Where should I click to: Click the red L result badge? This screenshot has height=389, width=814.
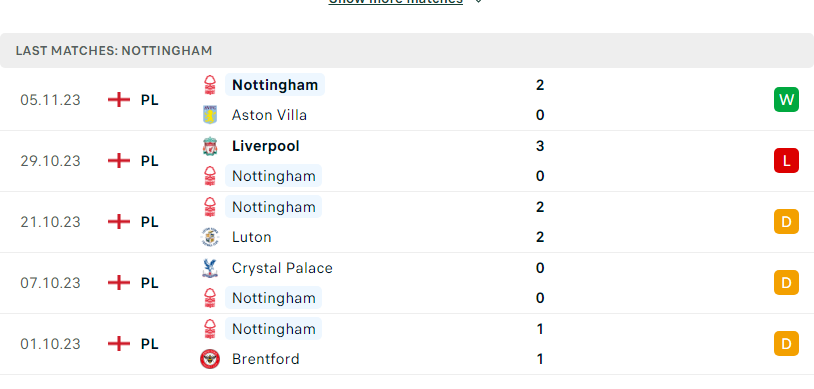click(786, 161)
